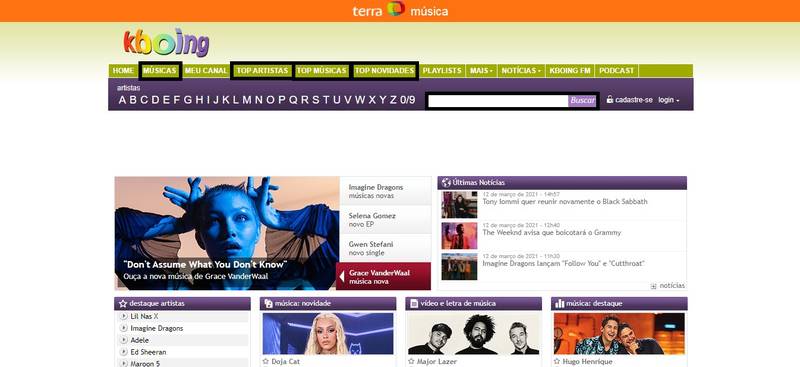Screen dimensions: 800x367
Task: Expand the MAIS dropdown menu
Action: tap(481, 70)
